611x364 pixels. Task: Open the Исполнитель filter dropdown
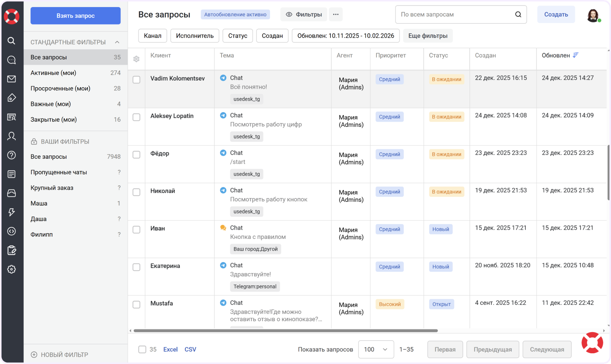(x=195, y=36)
